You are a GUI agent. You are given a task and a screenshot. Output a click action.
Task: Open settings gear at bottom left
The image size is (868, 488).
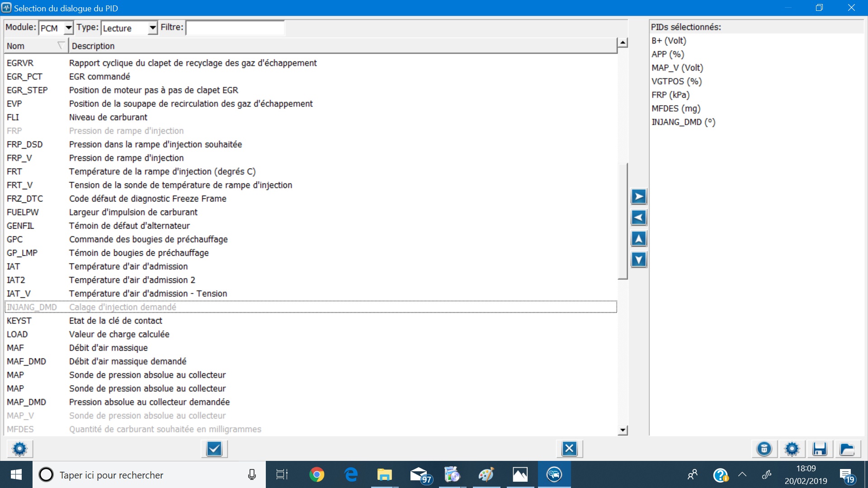pyautogui.click(x=19, y=449)
